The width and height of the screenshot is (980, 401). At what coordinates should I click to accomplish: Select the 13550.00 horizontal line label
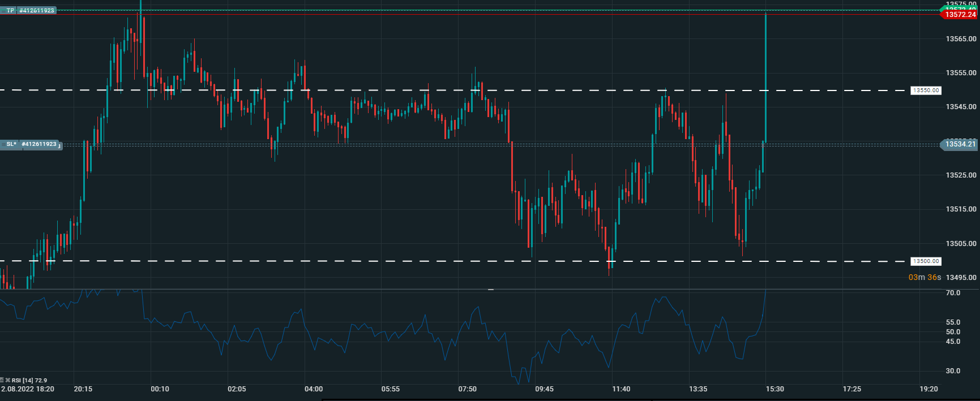[x=926, y=90]
